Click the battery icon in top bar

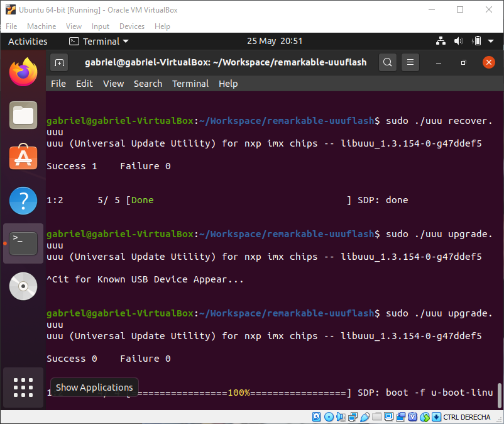(x=477, y=41)
